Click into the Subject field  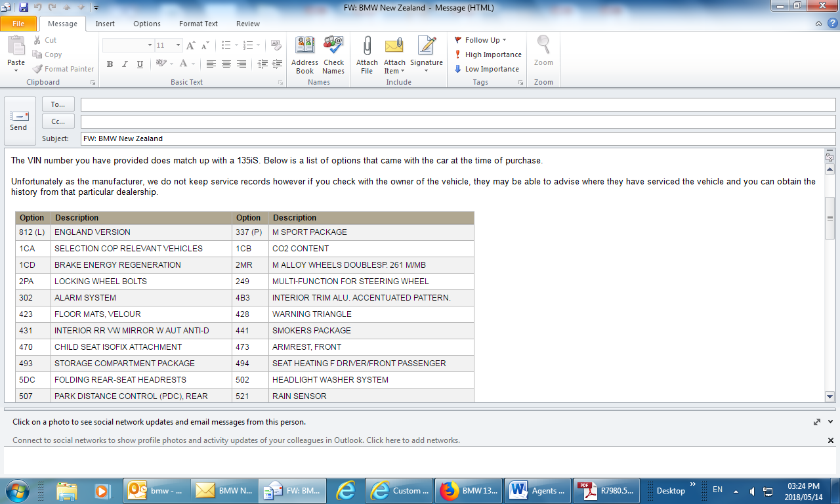pos(457,138)
